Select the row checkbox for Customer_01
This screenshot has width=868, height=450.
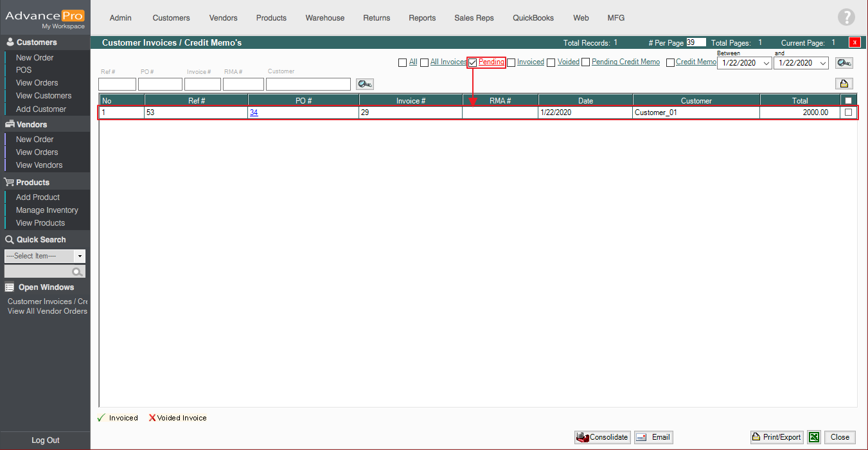point(848,113)
